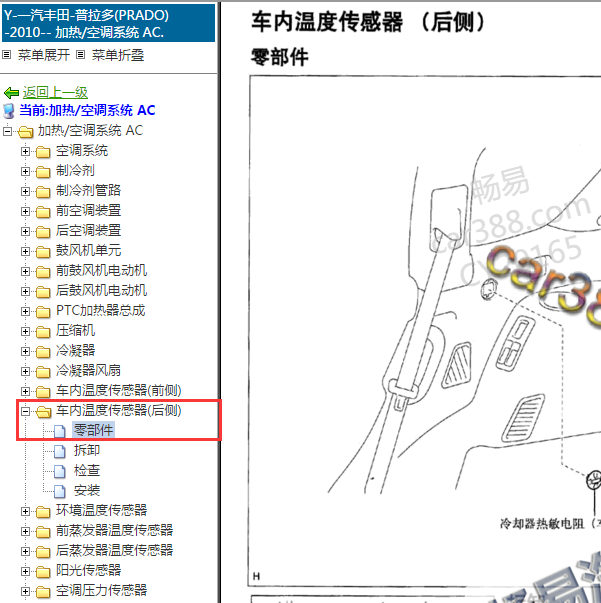Select the 环境温度传感器 folder label
This screenshot has height=603, width=601.
coord(102,510)
